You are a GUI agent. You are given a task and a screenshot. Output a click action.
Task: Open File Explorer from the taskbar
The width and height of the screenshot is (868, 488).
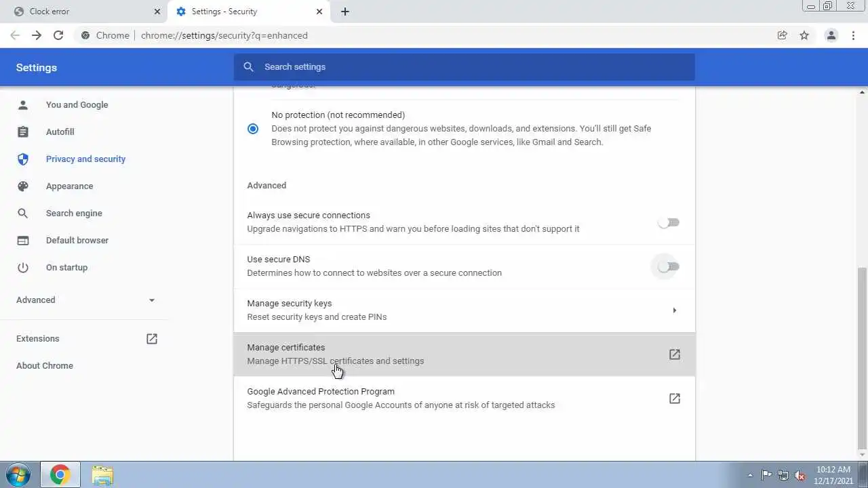(x=102, y=475)
